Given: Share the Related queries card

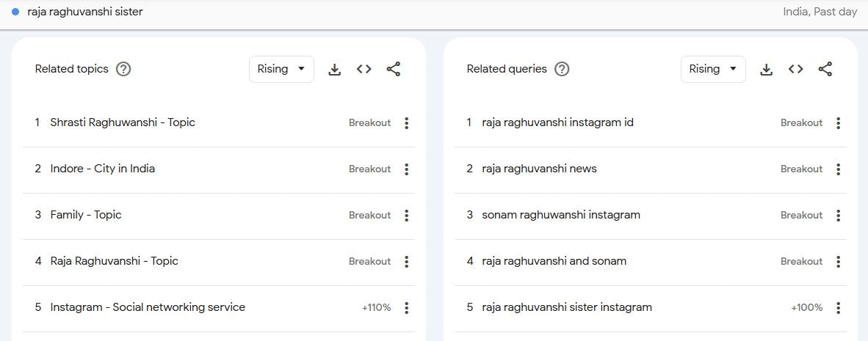Looking at the screenshot, I should click(825, 69).
